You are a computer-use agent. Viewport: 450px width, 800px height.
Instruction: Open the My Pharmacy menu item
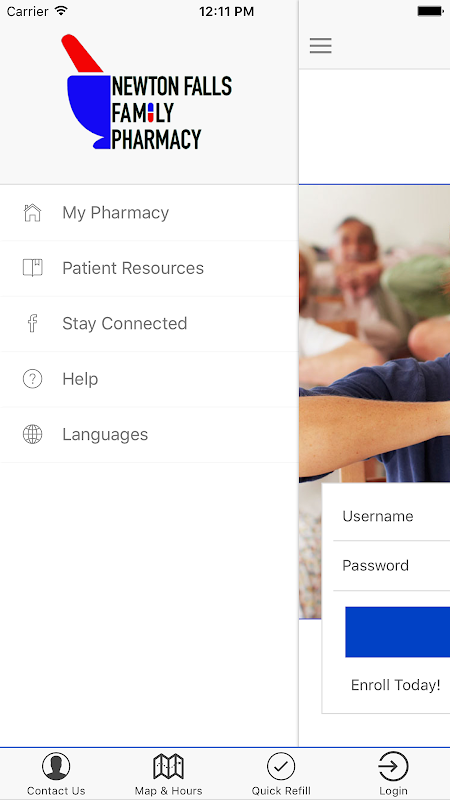(x=149, y=213)
